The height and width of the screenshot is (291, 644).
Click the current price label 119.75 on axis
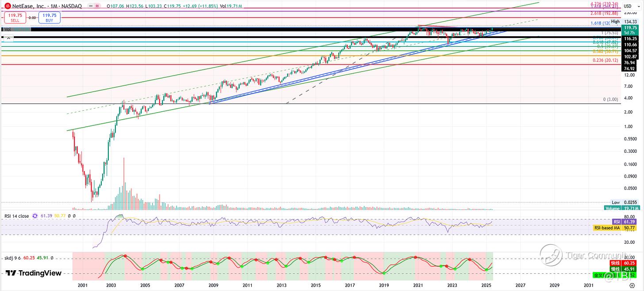pyautogui.click(x=630, y=27)
